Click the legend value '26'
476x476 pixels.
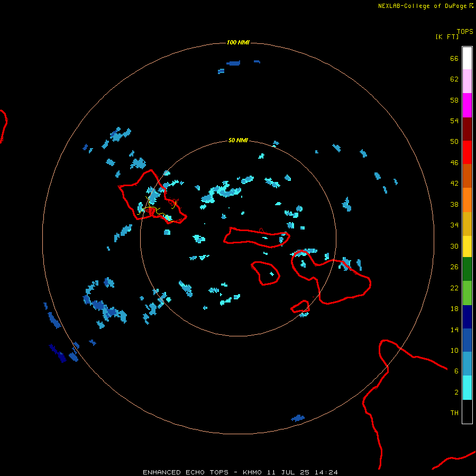(454, 267)
